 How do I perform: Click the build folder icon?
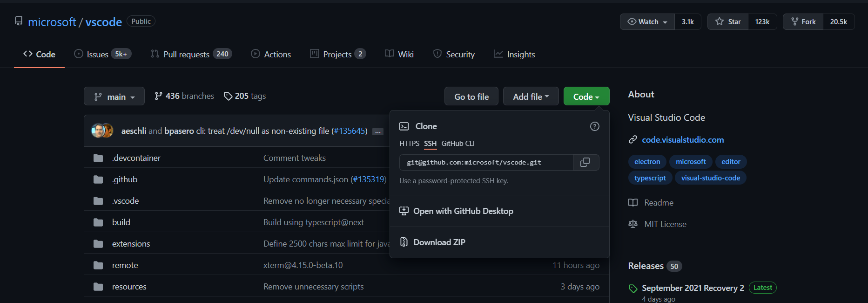point(98,222)
